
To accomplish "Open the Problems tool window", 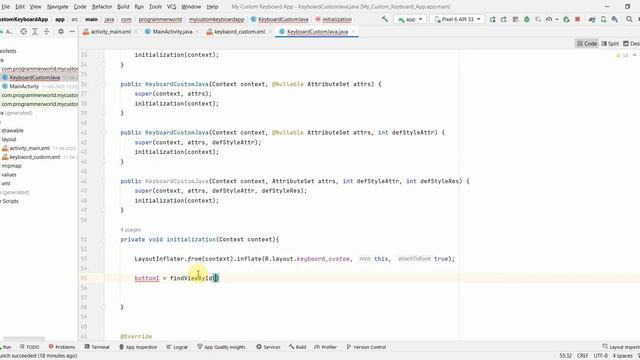I will point(62,347).
